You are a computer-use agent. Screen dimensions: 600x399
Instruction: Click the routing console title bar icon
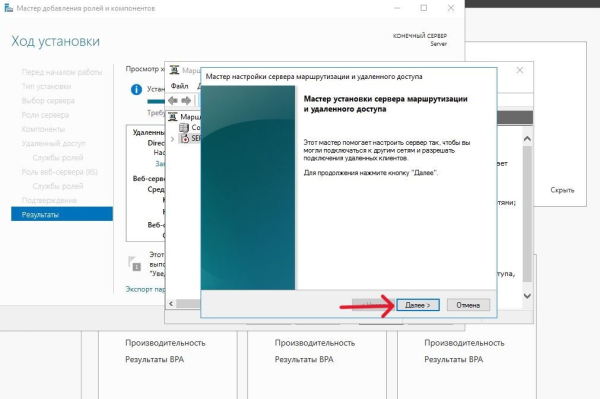(x=174, y=70)
